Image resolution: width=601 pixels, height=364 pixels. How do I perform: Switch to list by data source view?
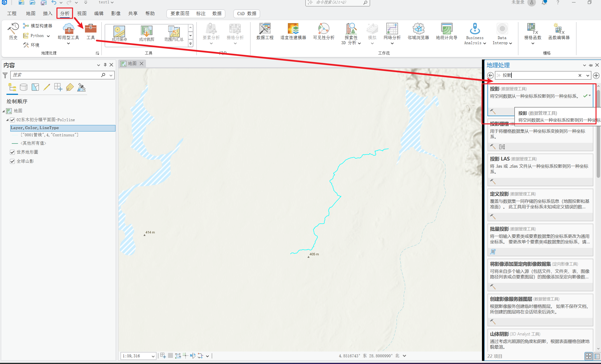tap(24, 87)
